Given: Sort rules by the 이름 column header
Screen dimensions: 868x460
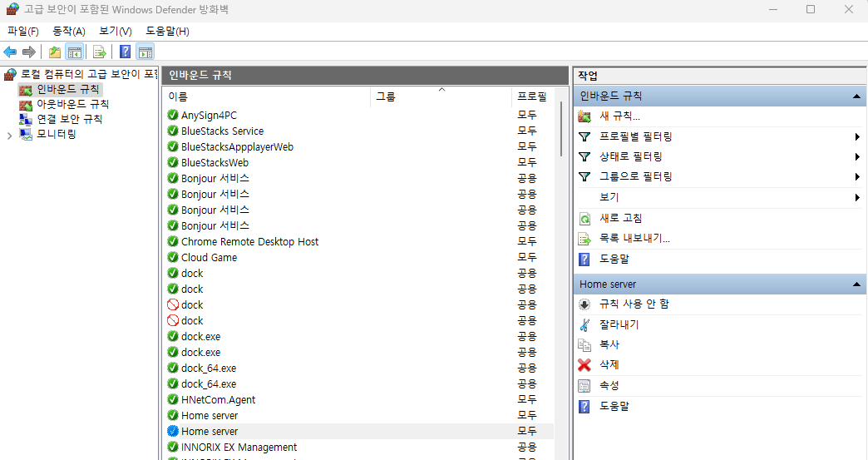Looking at the screenshot, I should (x=268, y=96).
